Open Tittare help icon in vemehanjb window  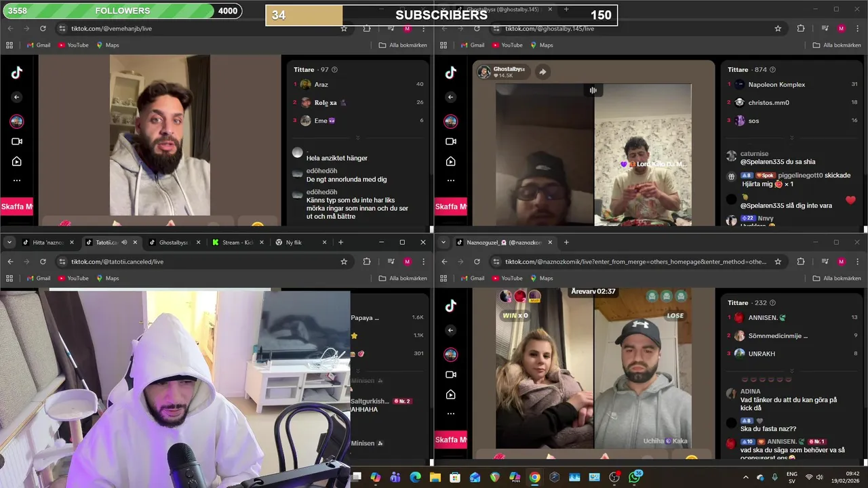[x=334, y=70]
